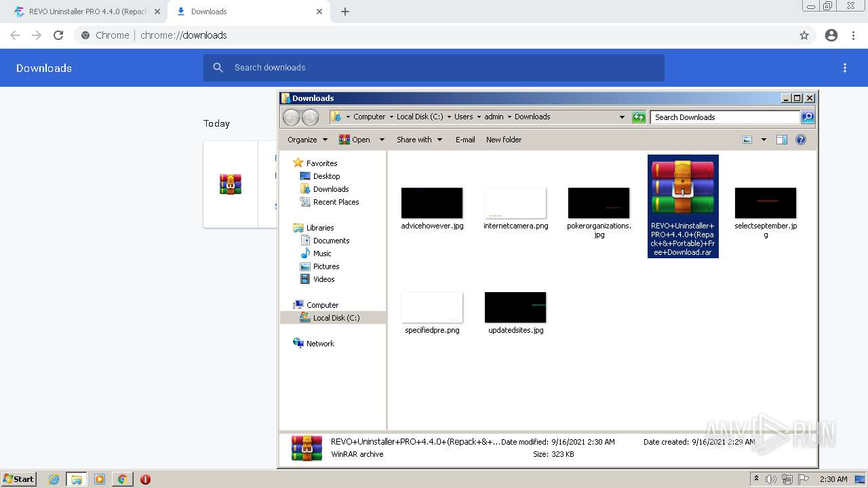
Task: Go to admin in the breadcrumb path
Action: tap(494, 117)
